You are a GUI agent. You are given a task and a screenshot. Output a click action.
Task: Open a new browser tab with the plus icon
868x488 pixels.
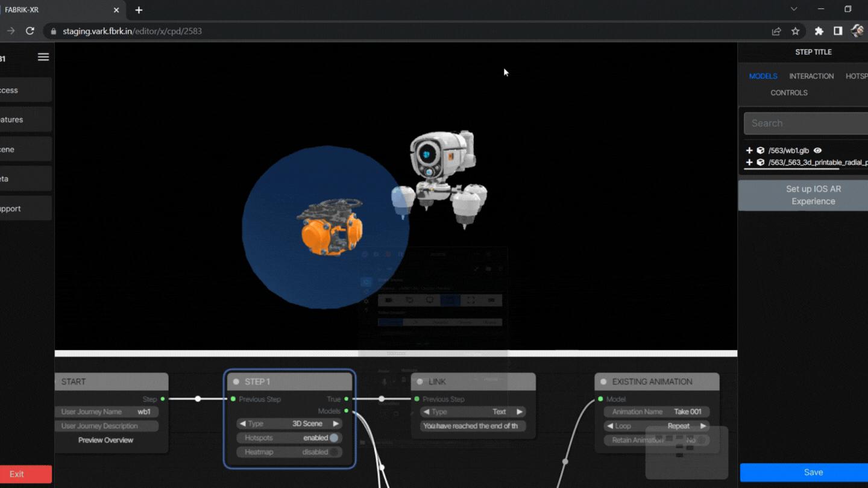point(139,10)
